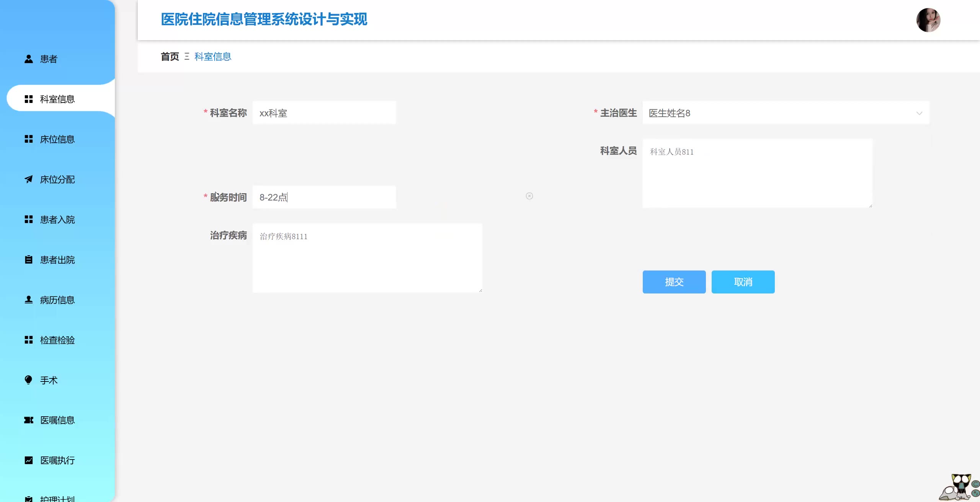Click inside the 治疗疾病 textarea
This screenshot has width=980, height=502.
[x=367, y=258]
